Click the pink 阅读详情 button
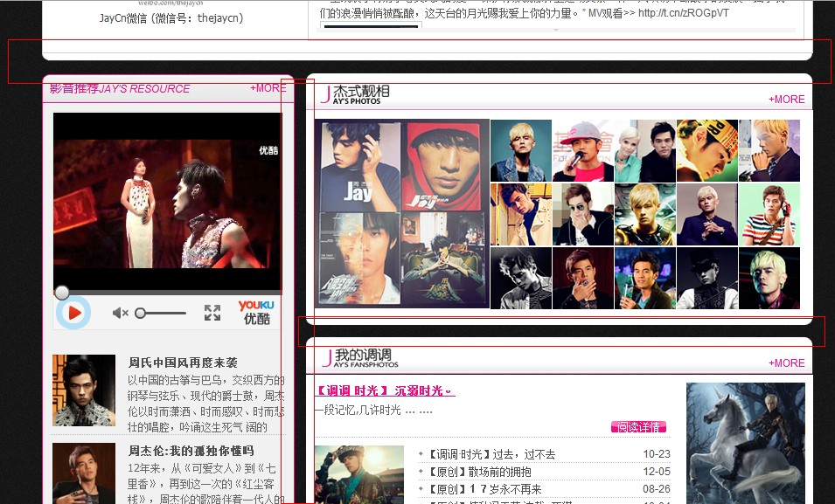Viewport: 835px width, 504px height. (x=638, y=427)
